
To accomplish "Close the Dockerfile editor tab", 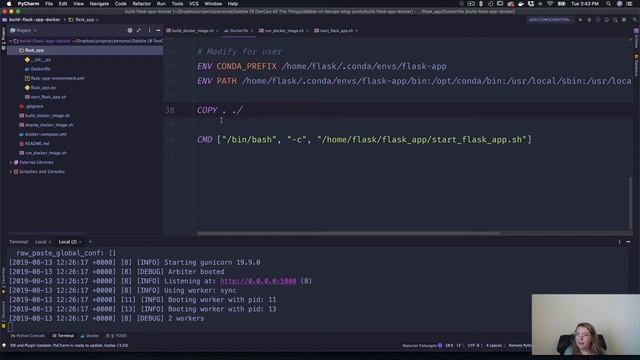I will pos(252,31).
